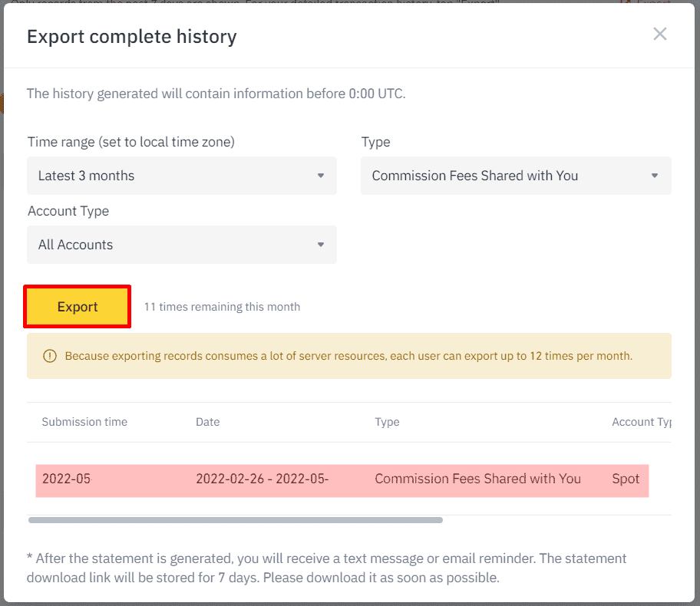The image size is (700, 606).
Task: Click the Date column header
Action: [207, 422]
